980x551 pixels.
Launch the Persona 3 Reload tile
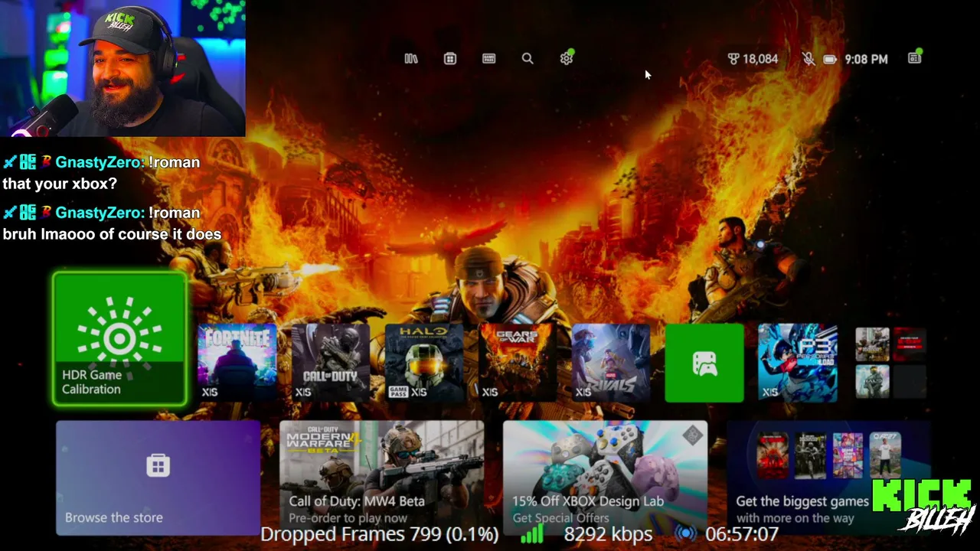[x=798, y=363]
